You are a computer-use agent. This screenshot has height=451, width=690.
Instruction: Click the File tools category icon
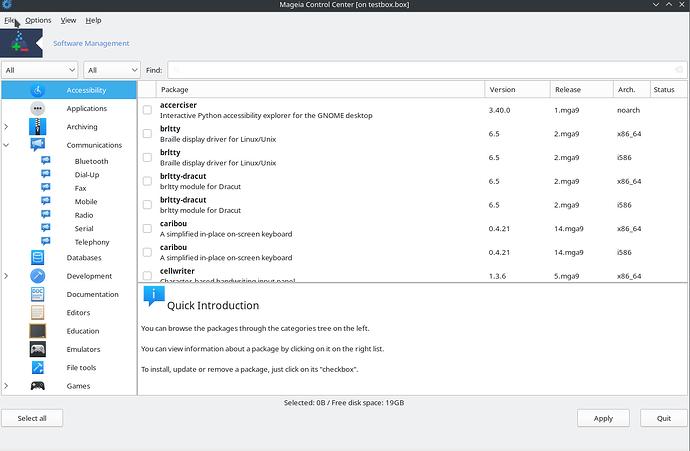pos(37,367)
